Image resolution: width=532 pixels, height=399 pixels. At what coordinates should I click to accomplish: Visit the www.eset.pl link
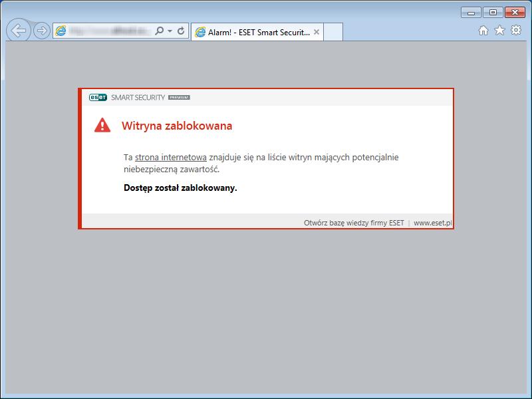(x=433, y=223)
